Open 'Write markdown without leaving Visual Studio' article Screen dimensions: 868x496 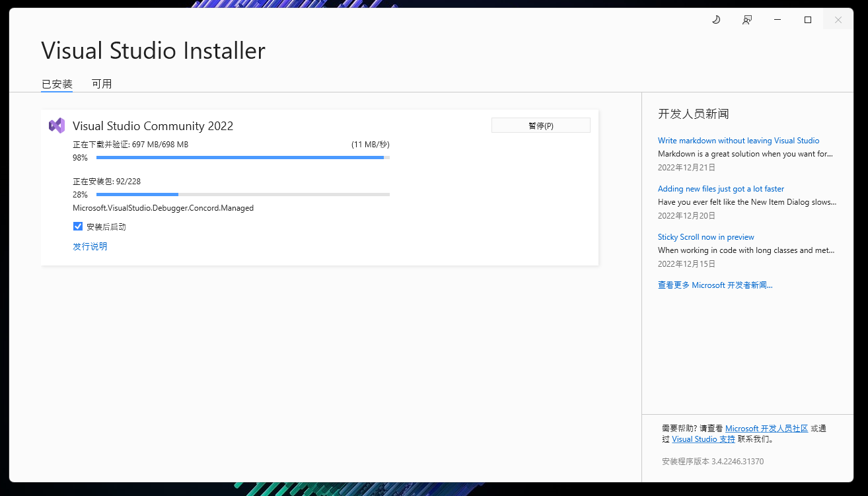coord(739,141)
